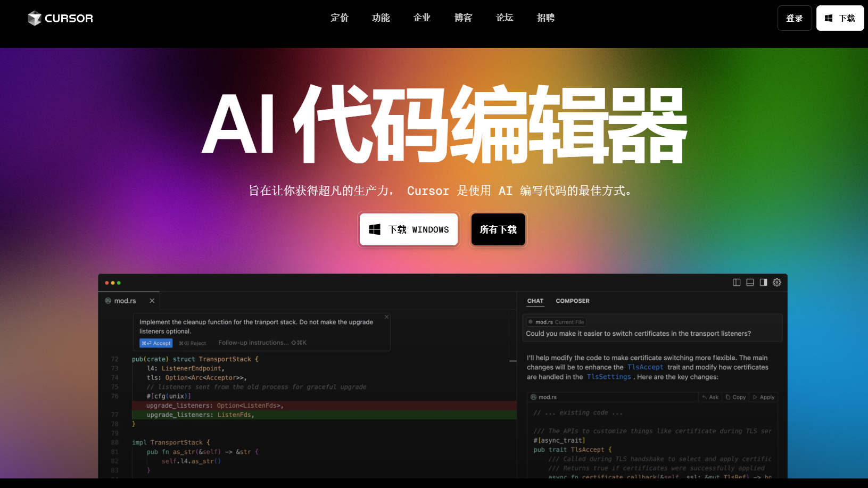Apply the mod.rs code block
868x488 pixels.
[764, 397]
